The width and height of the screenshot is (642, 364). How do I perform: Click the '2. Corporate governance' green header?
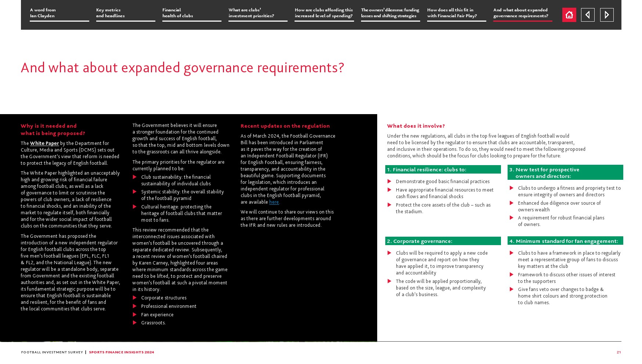tap(443, 241)
